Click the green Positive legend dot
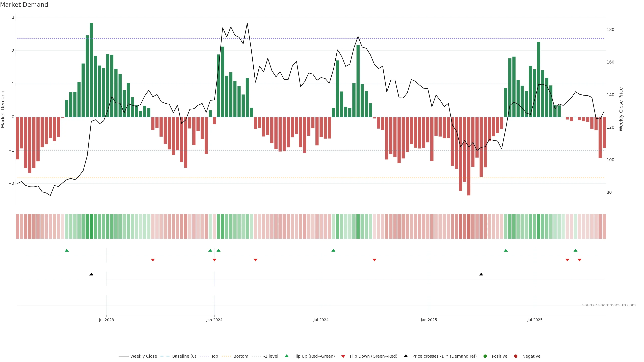 point(485,356)
